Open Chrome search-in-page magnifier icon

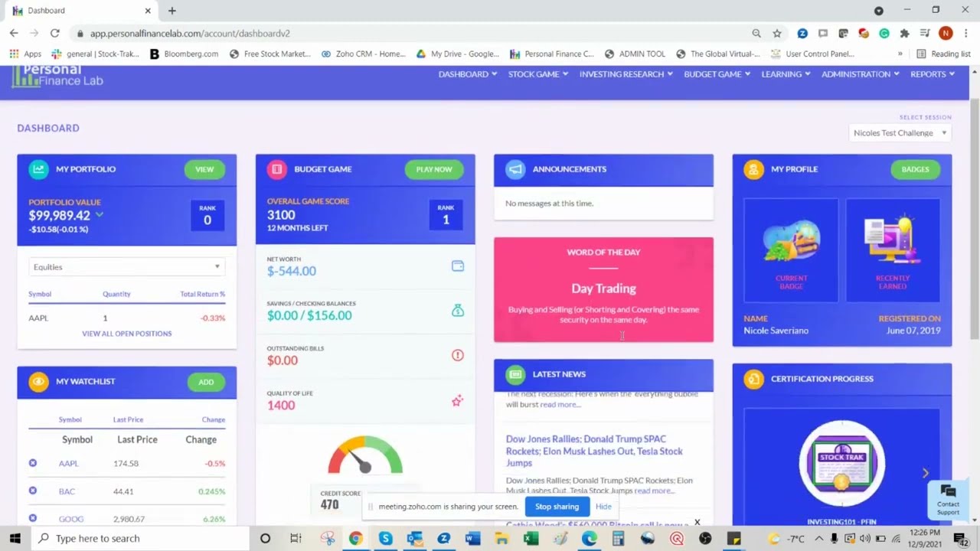click(756, 33)
